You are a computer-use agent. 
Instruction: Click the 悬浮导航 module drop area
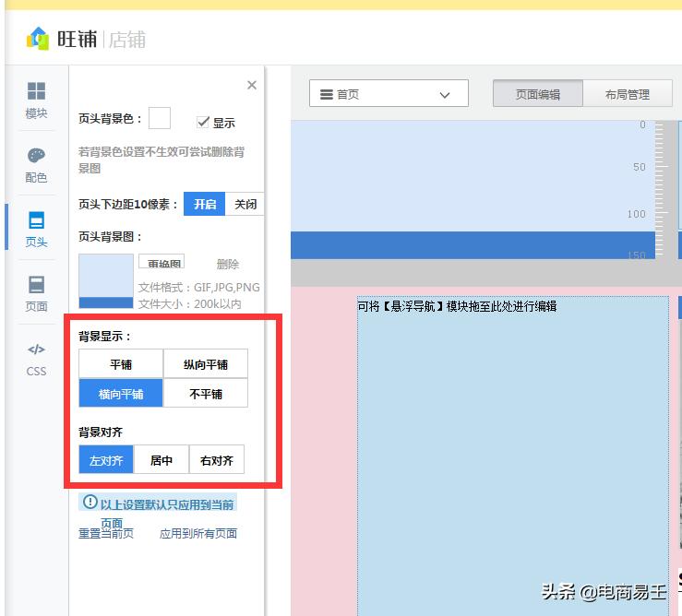coord(513,455)
